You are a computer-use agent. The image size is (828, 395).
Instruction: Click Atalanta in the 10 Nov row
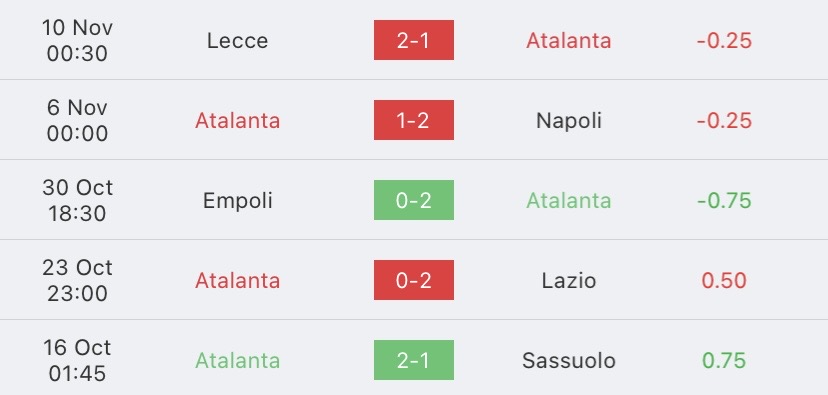coord(569,41)
